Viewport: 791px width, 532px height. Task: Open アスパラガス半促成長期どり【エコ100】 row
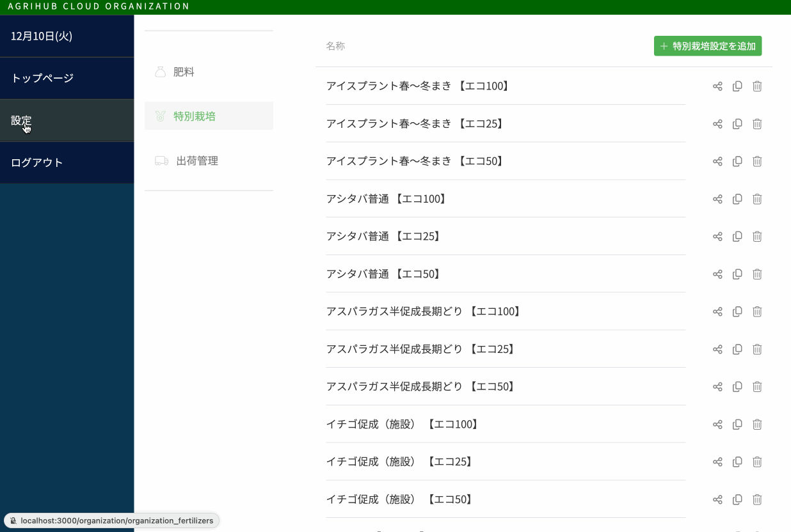[x=506, y=312]
